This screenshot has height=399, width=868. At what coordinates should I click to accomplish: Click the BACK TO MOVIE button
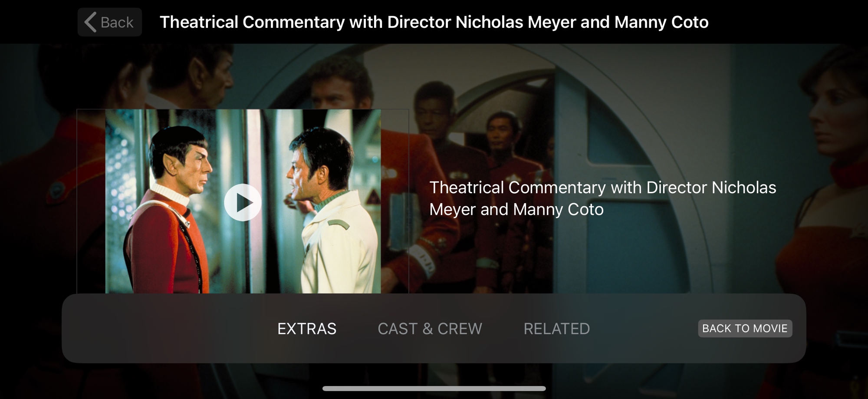click(745, 328)
